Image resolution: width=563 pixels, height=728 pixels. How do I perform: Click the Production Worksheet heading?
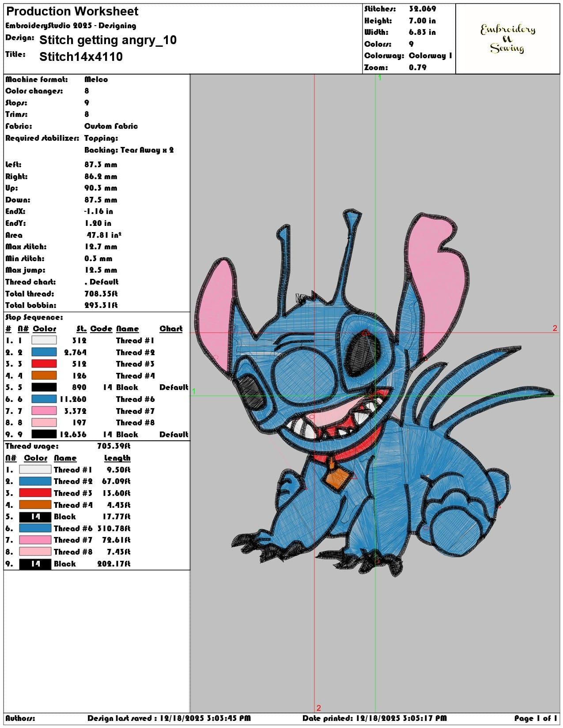pos(72,11)
